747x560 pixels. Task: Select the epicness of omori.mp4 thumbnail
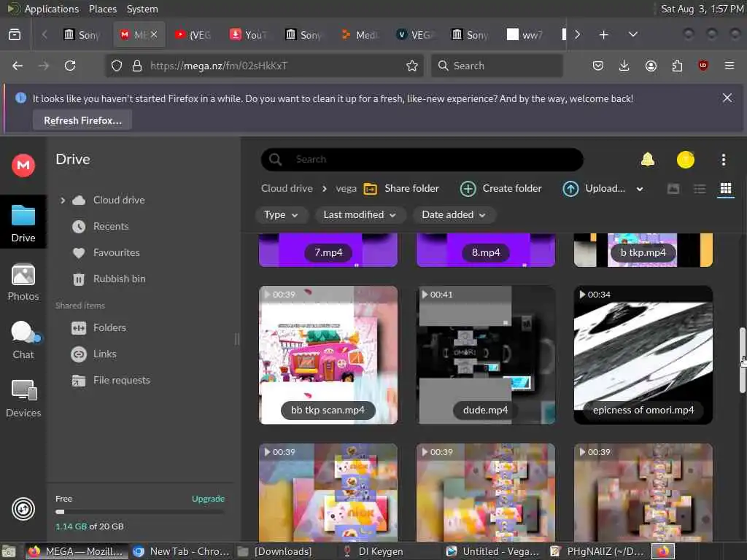[643, 355]
